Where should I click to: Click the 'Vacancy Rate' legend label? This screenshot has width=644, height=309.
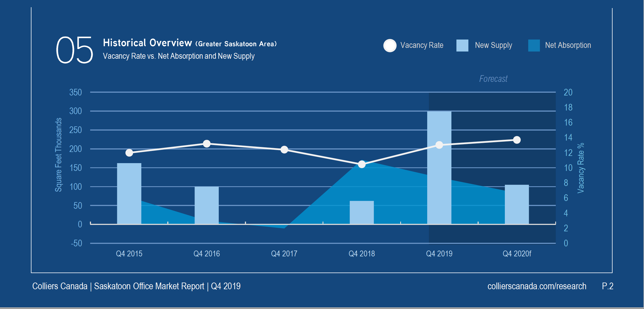[422, 45]
